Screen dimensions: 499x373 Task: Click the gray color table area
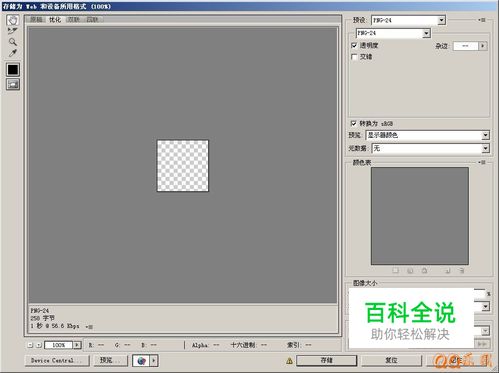(420, 216)
